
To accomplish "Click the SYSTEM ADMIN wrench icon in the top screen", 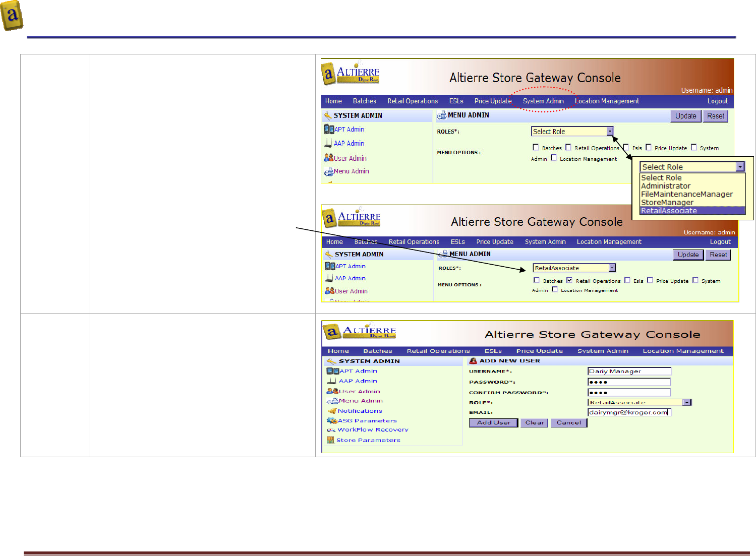I will [328, 115].
